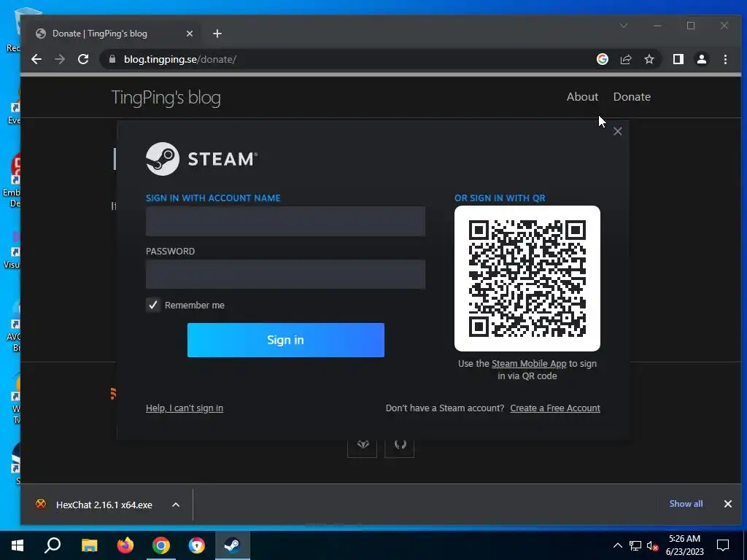Click the shield-colored Chrome taskbar icon
747x560 pixels.
click(x=196, y=545)
